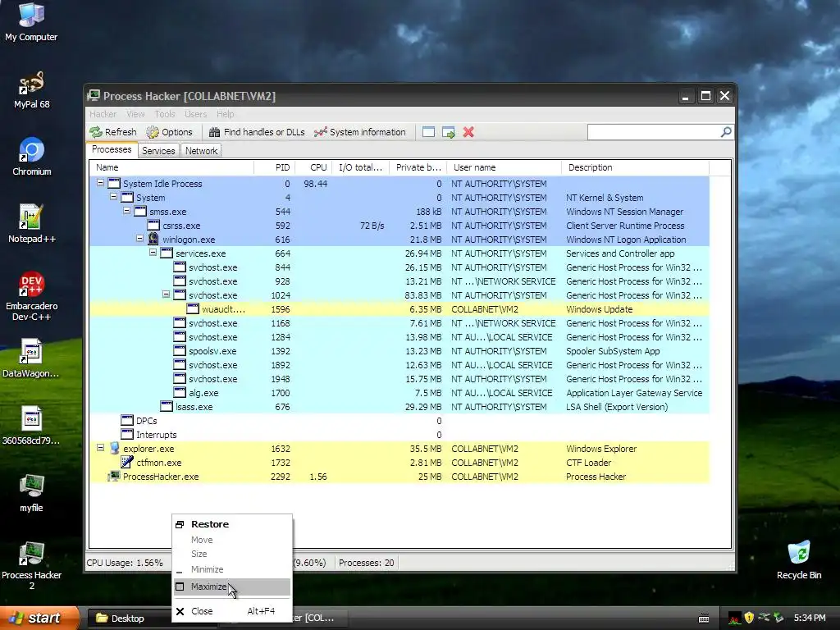The image size is (840, 630).
Task: Select svchost.exe with PID 1948
Action: pos(399,379)
